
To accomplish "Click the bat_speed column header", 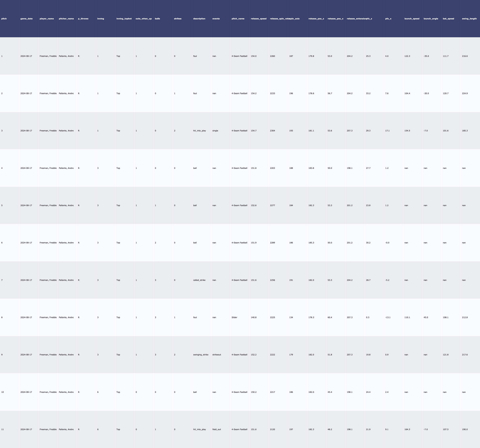I will coord(448,19).
